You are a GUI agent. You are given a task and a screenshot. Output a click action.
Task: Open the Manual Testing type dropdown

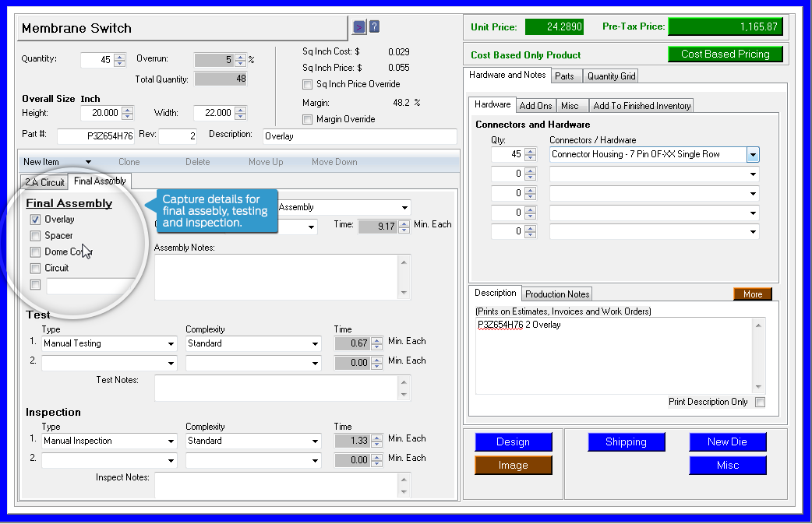tap(171, 344)
